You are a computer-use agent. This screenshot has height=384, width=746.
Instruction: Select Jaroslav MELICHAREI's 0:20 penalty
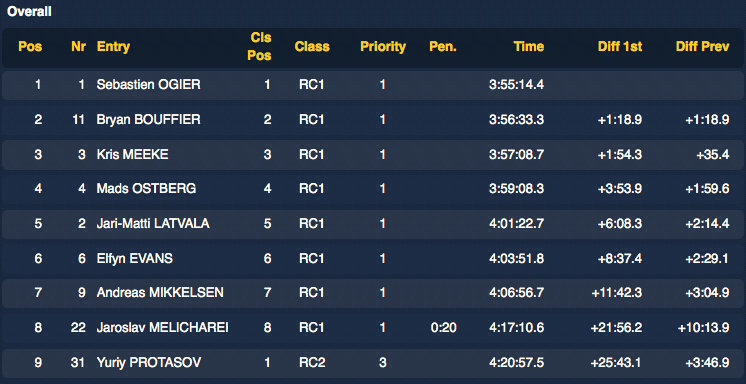click(443, 327)
